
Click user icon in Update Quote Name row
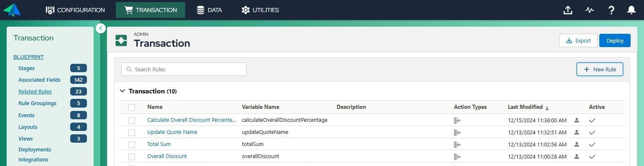577,132
